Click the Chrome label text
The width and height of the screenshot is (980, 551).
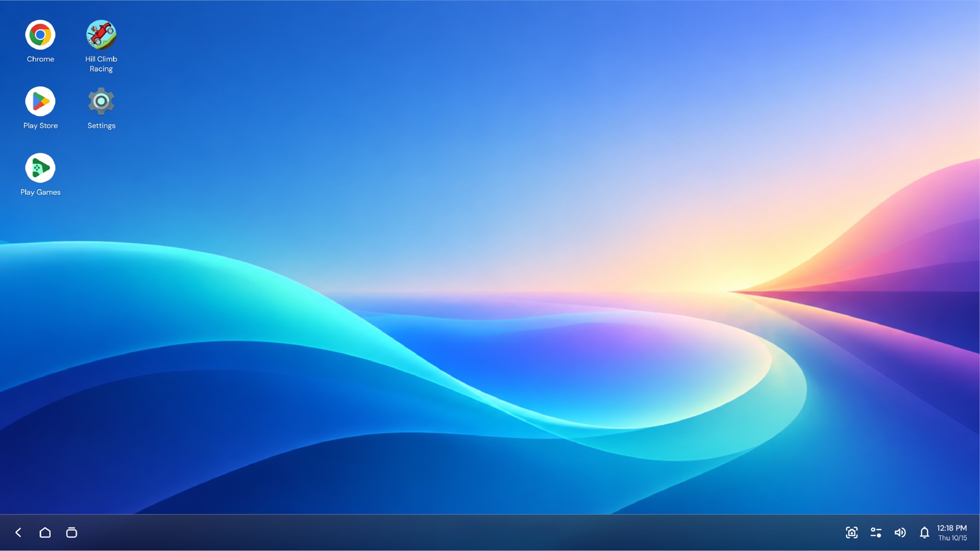(40, 59)
